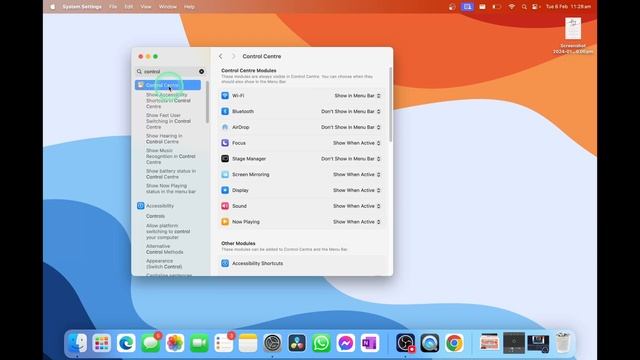The height and width of the screenshot is (360, 640).
Task: Open the Apple menu
Action: pyautogui.click(x=53, y=7)
